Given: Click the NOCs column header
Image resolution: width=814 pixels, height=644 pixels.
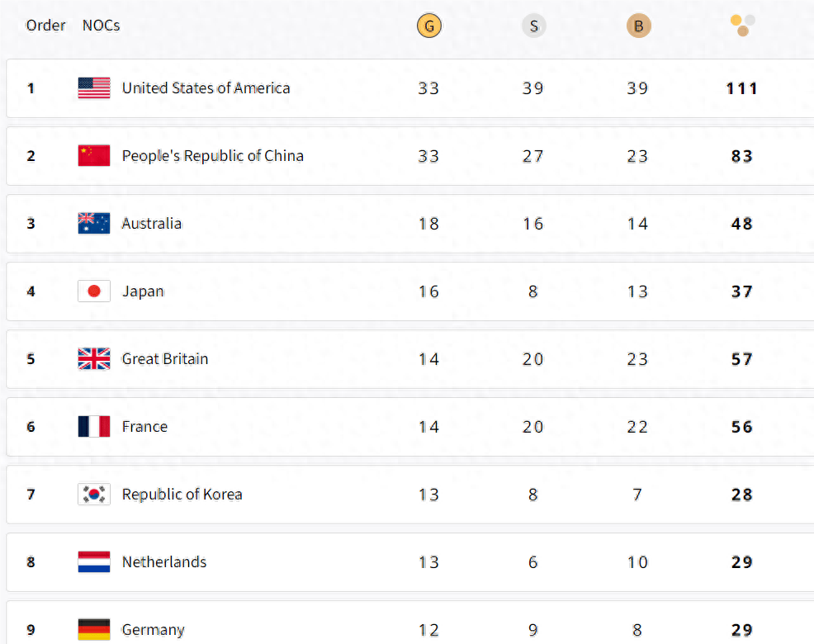Looking at the screenshot, I should click(x=101, y=26).
